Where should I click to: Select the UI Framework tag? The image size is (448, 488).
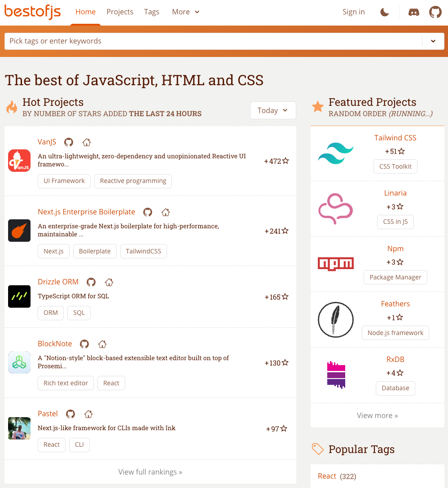coord(64,181)
